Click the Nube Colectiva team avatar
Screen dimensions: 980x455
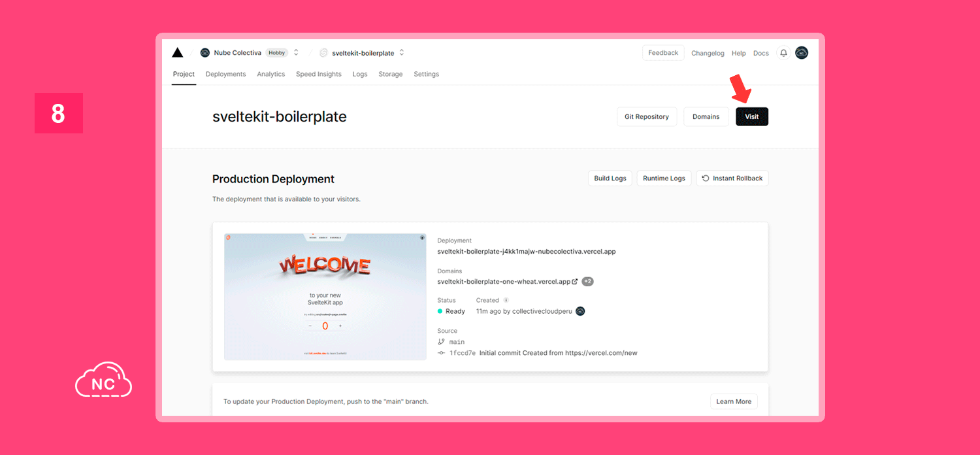tap(205, 53)
